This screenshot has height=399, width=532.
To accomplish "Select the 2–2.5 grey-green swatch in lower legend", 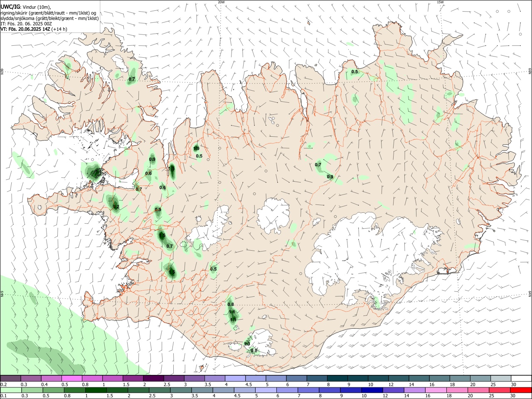I will 138,390.
